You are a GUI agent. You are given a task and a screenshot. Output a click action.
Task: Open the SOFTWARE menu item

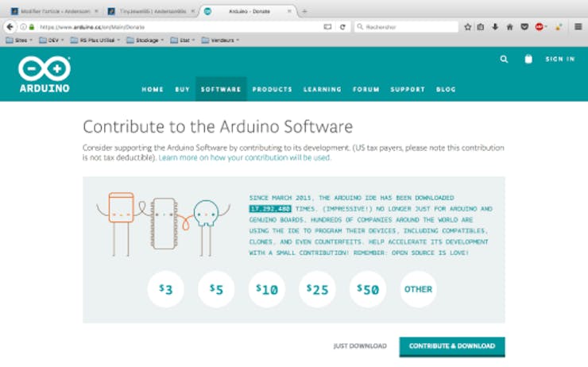221,89
